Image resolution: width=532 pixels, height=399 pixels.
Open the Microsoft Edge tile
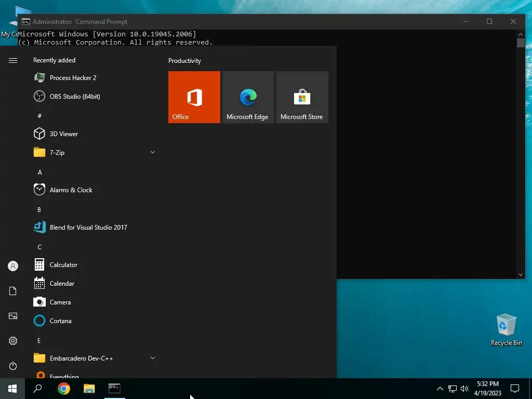(248, 97)
